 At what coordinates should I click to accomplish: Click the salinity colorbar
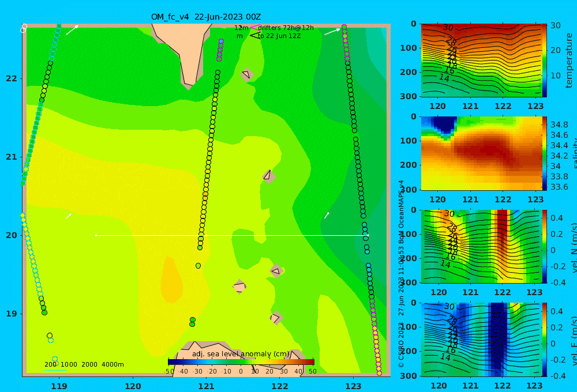coord(545,153)
